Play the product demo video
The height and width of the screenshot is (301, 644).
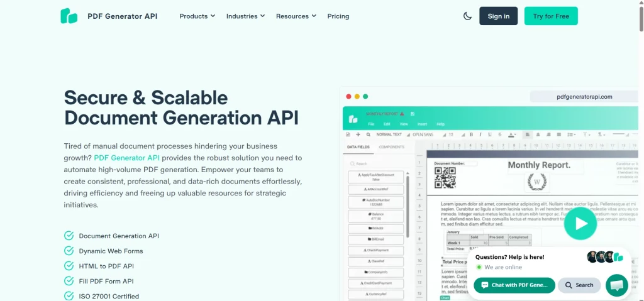click(580, 223)
